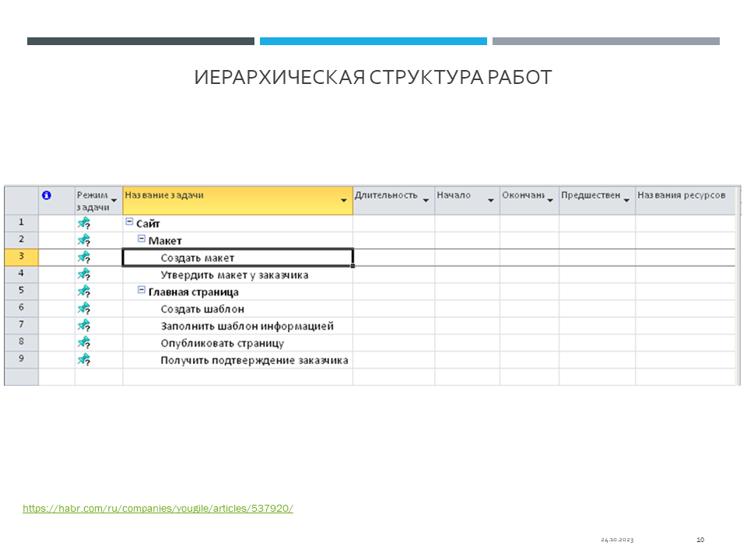The image size is (747, 560).
Task: Select row header number 7
Action: (21, 326)
